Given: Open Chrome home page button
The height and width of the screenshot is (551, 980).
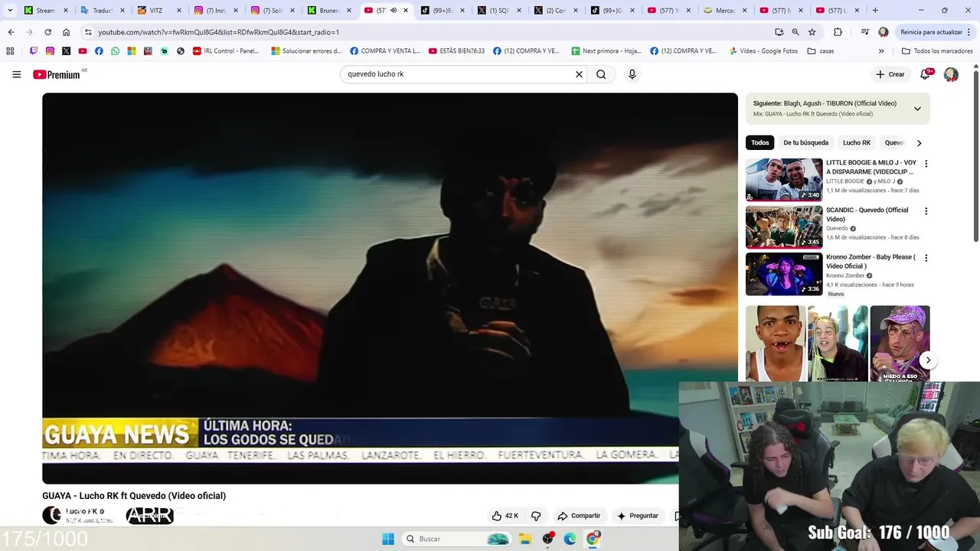Looking at the screenshot, I should tap(67, 32).
